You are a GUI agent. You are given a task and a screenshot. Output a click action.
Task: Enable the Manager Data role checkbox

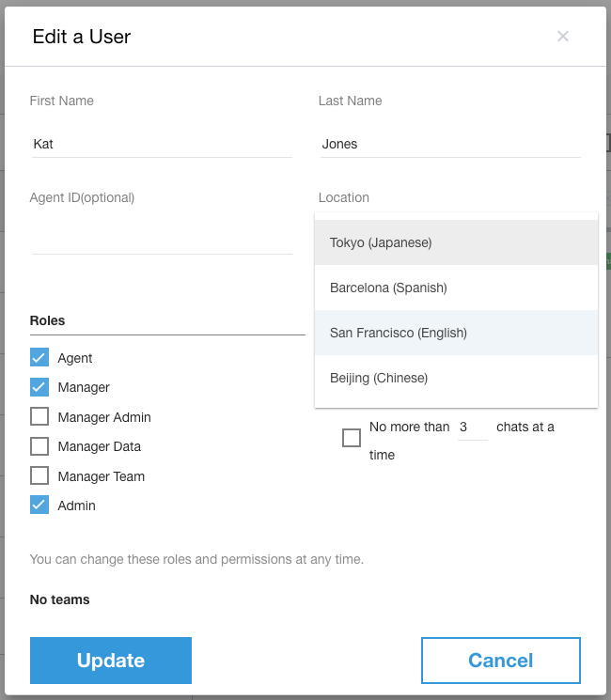[x=39, y=446]
